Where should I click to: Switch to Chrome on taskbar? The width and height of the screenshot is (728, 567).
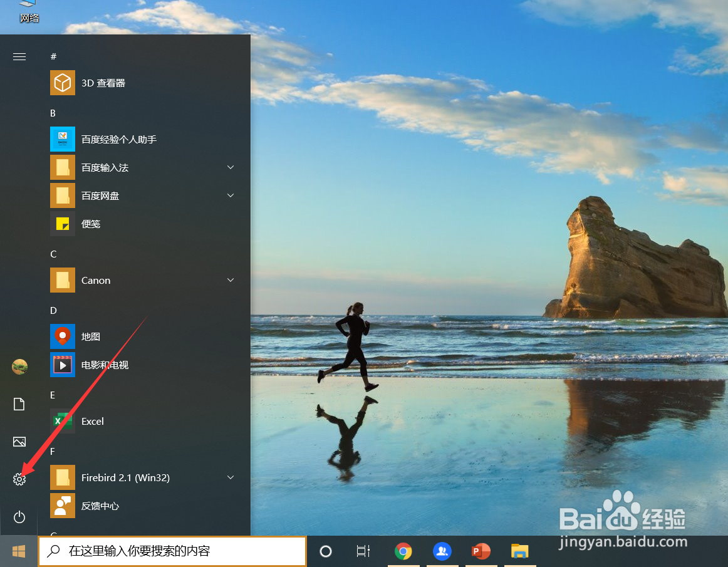pos(403,551)
